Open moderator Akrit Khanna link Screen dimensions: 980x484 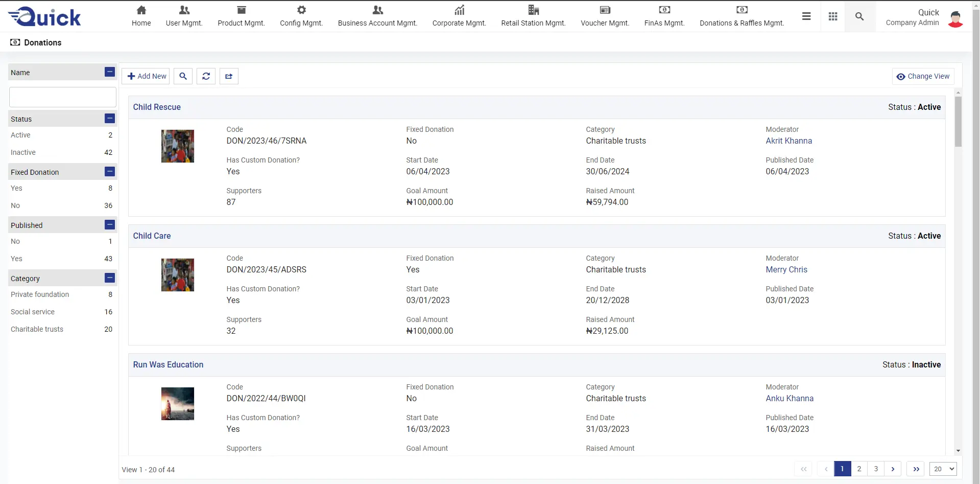coord(788,141)
